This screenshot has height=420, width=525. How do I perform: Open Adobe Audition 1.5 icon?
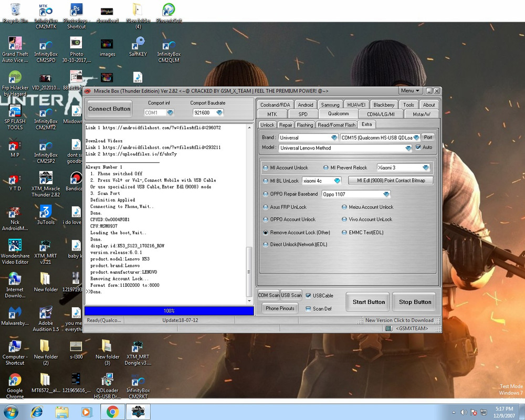pyautogui.click(x=46, y=319)
